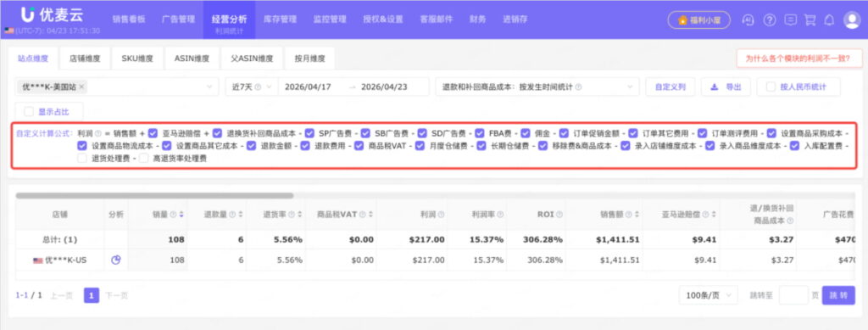Open the 进销存 navigation menu
Screen dimensions: 868x330
coord(515,20)
